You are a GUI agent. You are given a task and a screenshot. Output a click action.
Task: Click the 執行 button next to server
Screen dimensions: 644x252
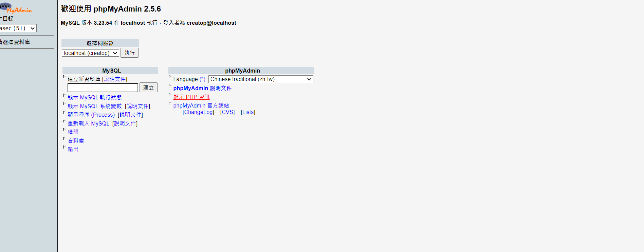[129, 53]
